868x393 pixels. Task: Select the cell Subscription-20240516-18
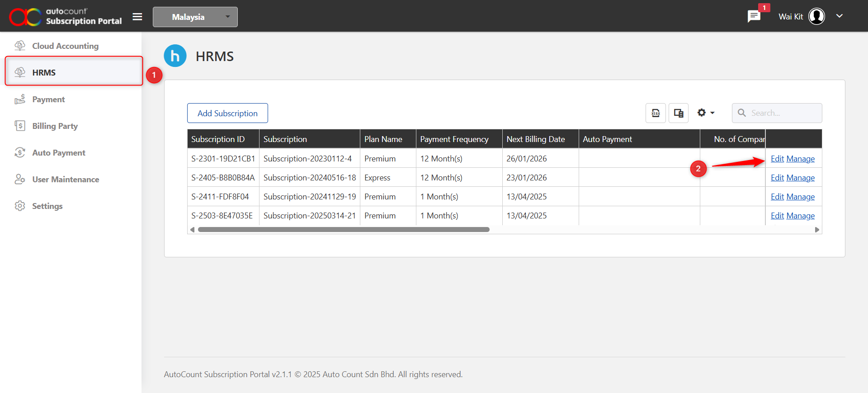tap(310, 178)
